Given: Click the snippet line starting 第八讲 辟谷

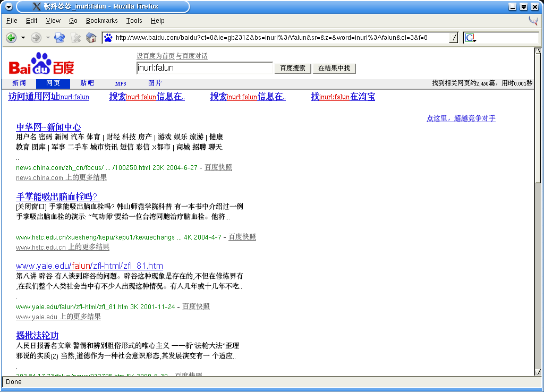Looking at the screenshot, I should (x=130, y=276).
